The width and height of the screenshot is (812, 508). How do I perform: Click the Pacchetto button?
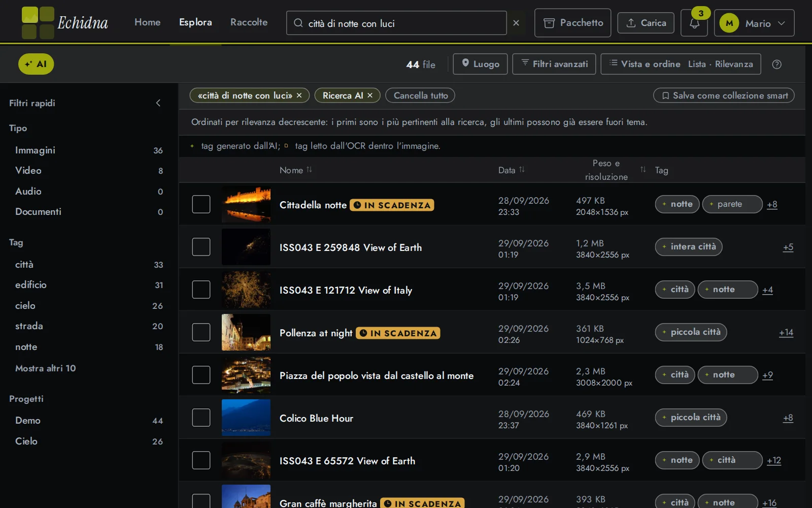pos(572,23)
